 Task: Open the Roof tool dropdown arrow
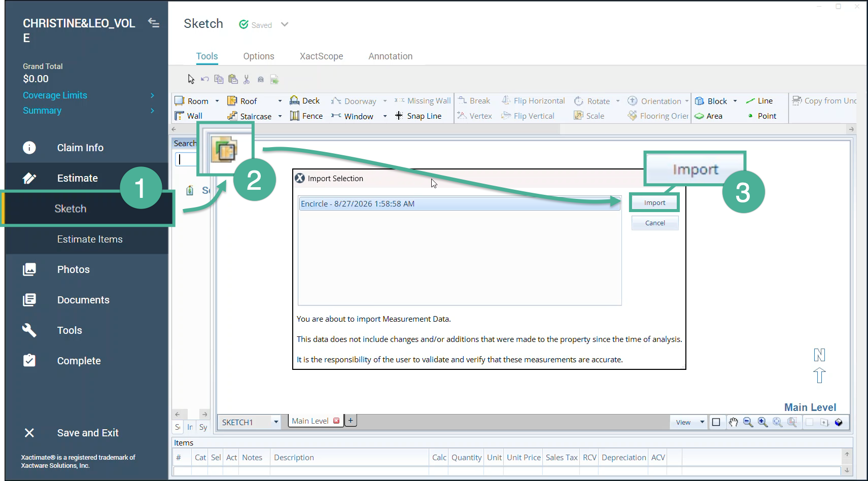click(280, 101)
